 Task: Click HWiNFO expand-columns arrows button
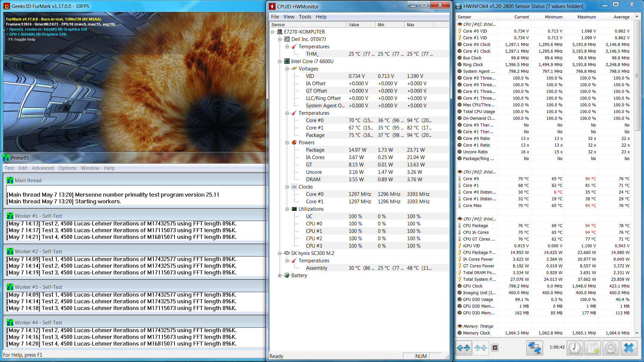[463, 348]
